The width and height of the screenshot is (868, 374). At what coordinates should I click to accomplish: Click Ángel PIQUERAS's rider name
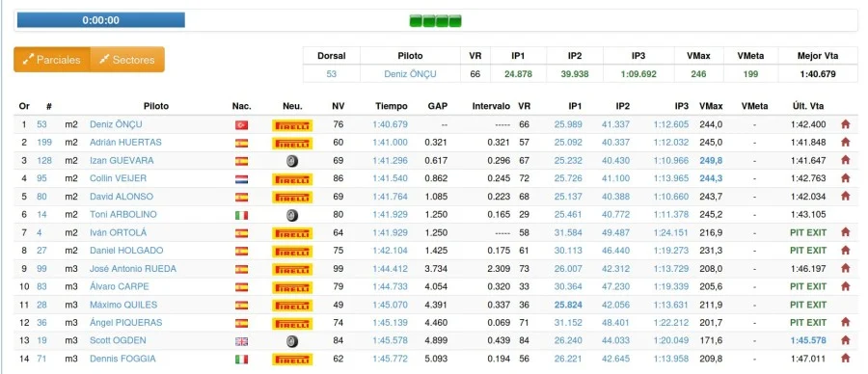125,323
